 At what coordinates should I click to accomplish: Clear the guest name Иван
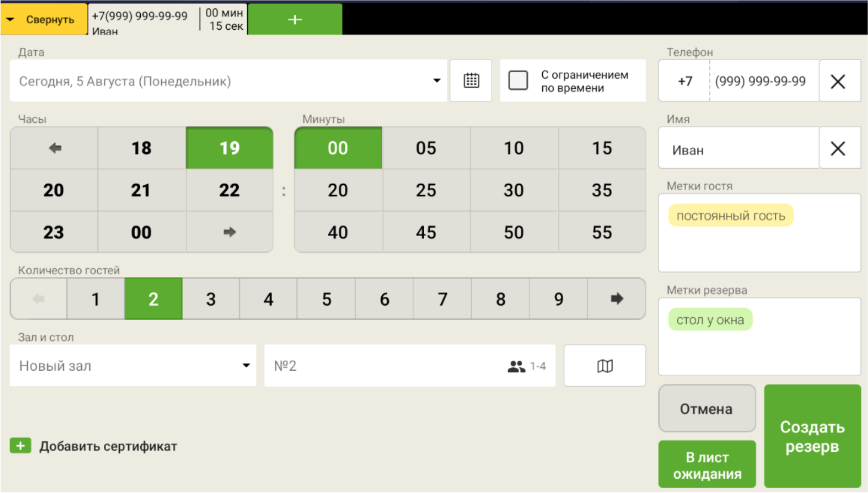click(x=838, y=148)
